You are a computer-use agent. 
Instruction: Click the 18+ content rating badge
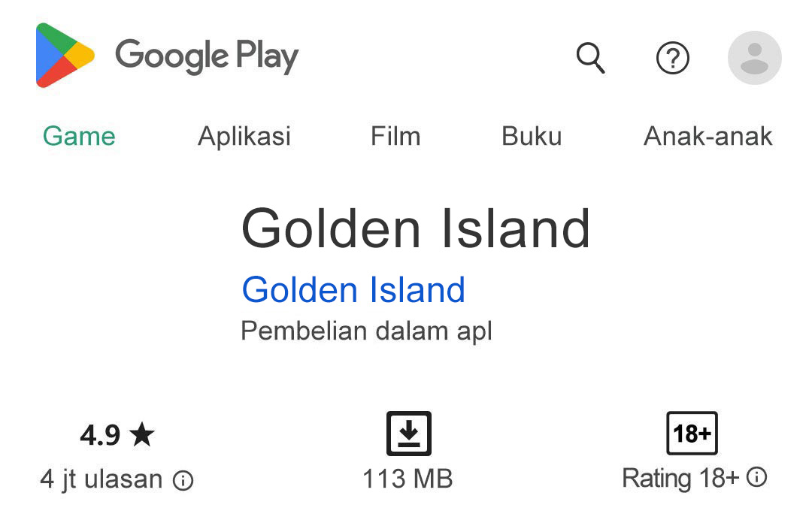click(692, 434)
